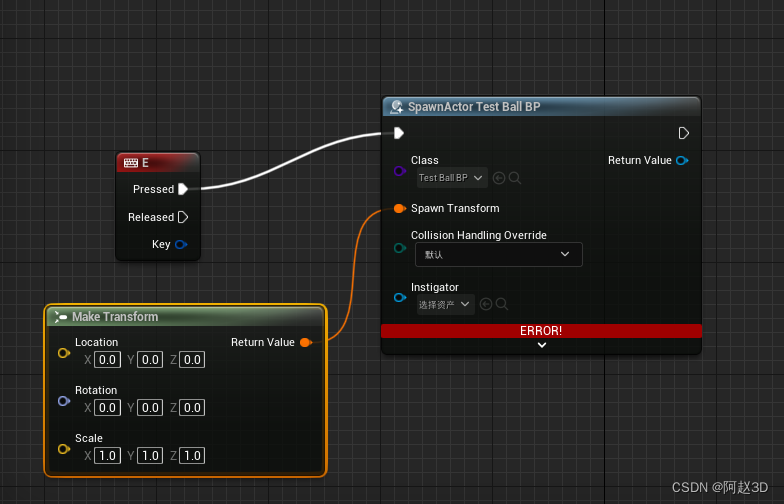Click the Key output pin on E node
This screenshot has height=504, width=784.
(x=181, y=244)
